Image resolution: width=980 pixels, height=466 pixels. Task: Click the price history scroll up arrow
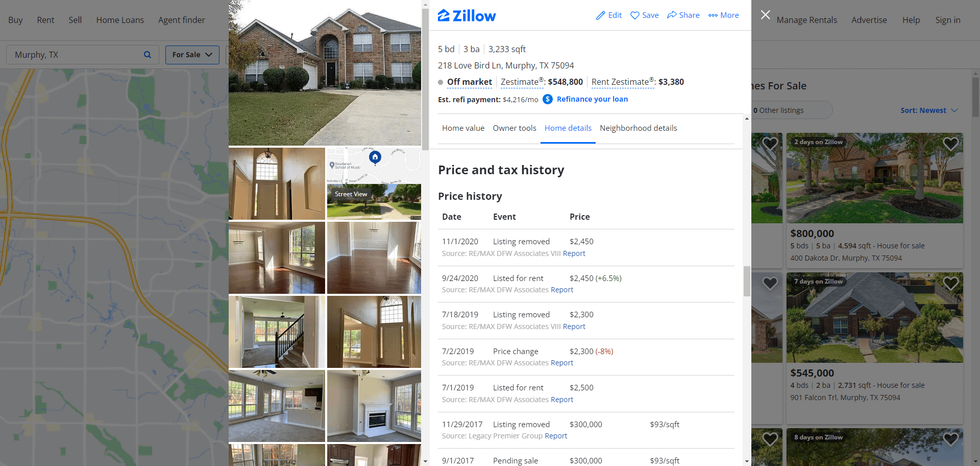click(747, 119)
